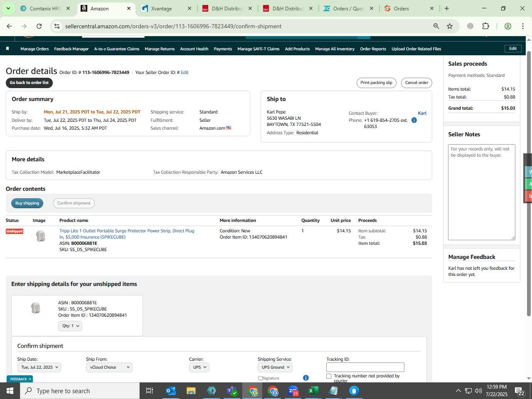The width and height of the screenshot is (532, 399).
Task: Open Task View on the taskbar
Action: pyautogui.click(x=150, y=391)
